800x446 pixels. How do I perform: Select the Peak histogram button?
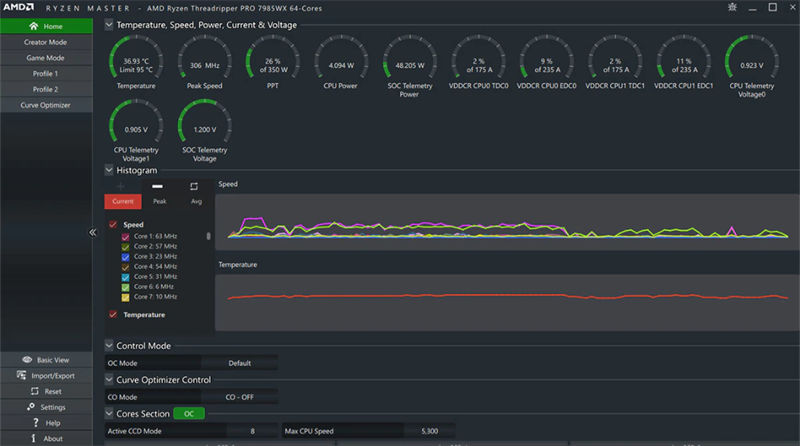point(160,201)
